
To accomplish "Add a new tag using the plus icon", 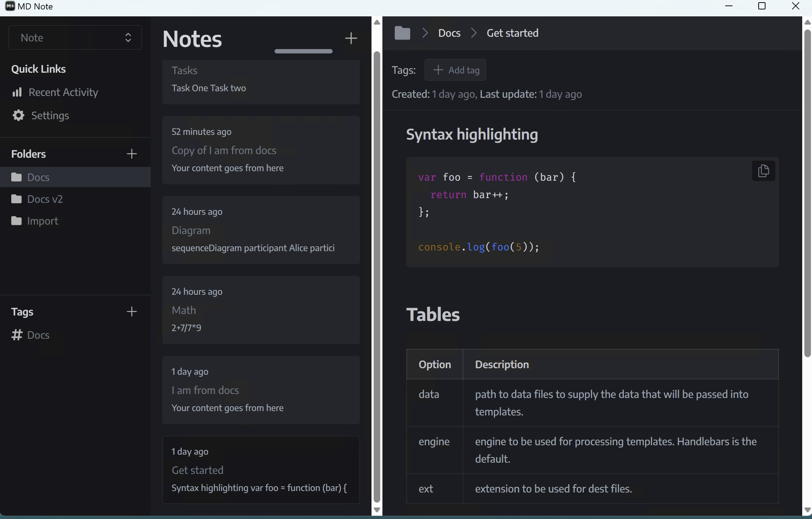I will click(x=131, y=311).
